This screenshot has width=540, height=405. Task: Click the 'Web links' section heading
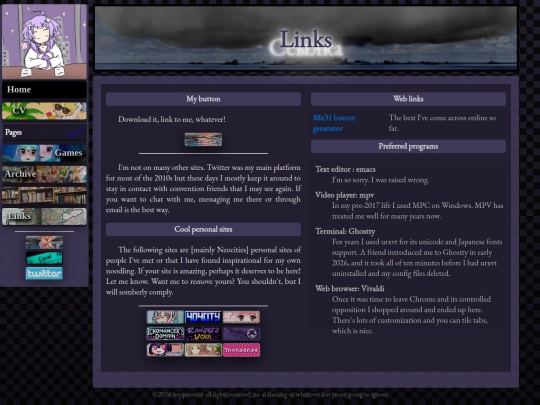click(x=408, y=99)
